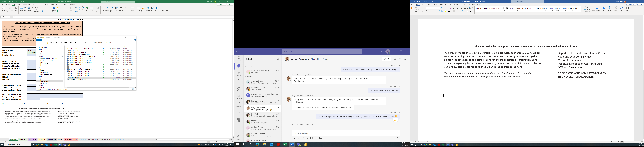Click the audio call phone icon in Teams
The width and height of the screenshot is (644, 147).
pos(389,59)
